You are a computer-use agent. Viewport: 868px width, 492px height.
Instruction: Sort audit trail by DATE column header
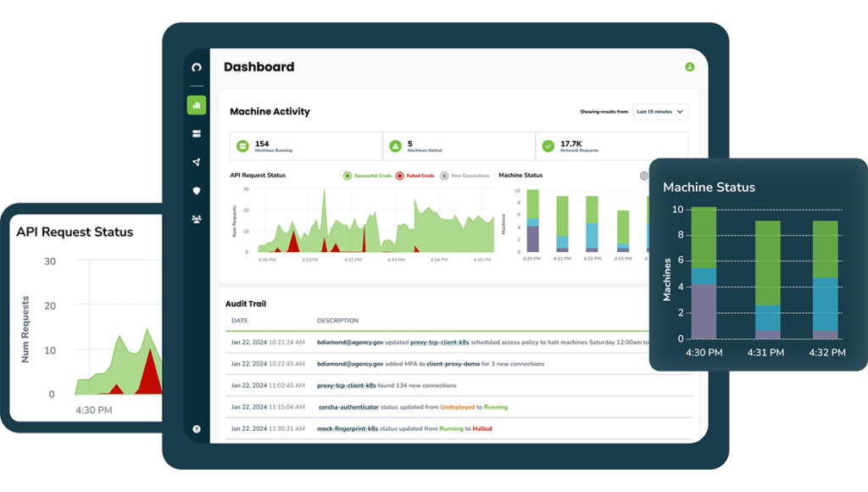[x=239, y=321]
